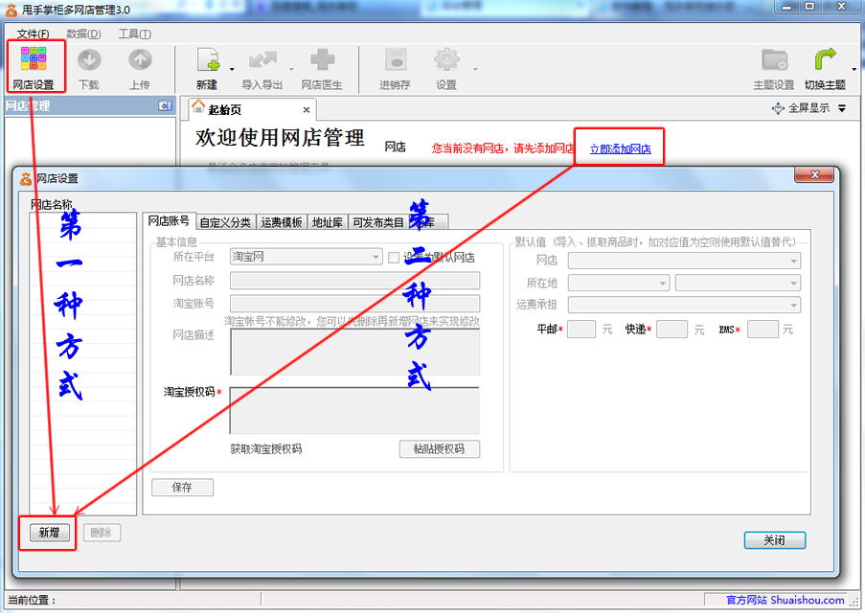Open the second 所在地 dropdown
Image resolution: width=865 pixels, height=616 pixels.
tap(738, 283)
